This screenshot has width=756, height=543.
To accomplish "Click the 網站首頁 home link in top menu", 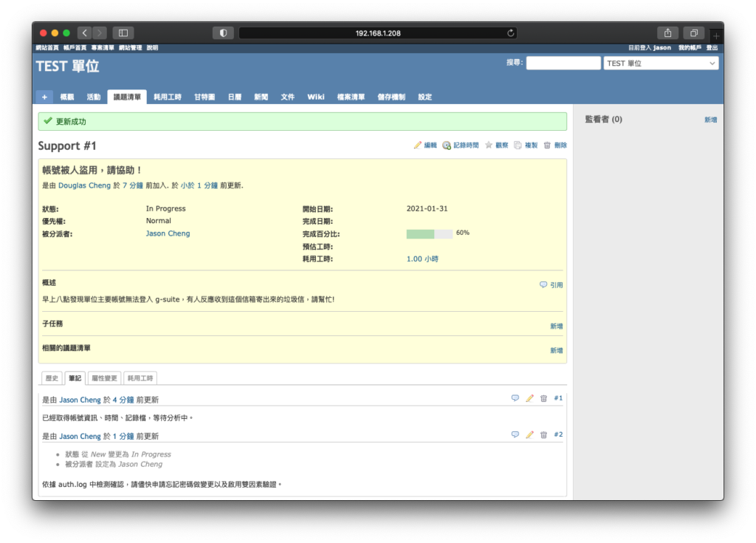I will coord(47,48).
